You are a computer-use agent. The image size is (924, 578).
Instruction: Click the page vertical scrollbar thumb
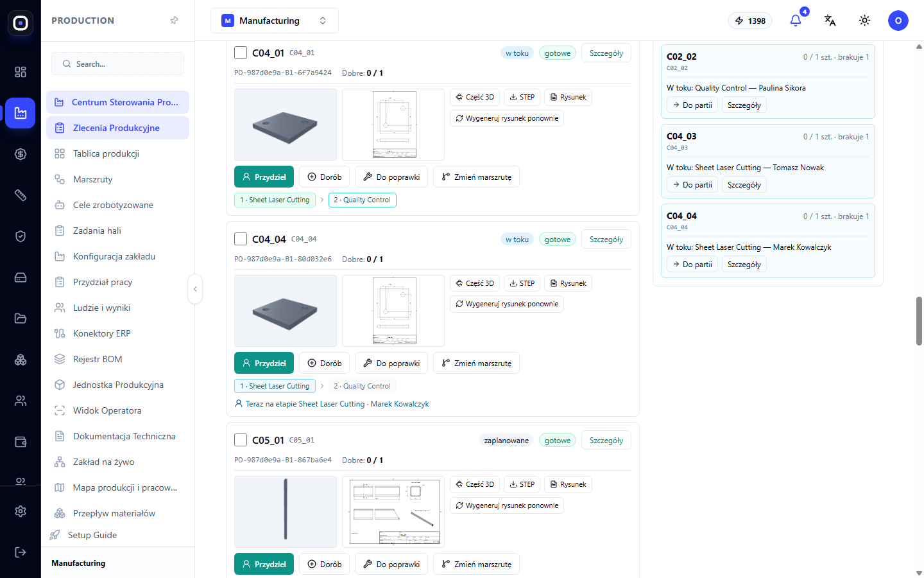click(919, 321)
